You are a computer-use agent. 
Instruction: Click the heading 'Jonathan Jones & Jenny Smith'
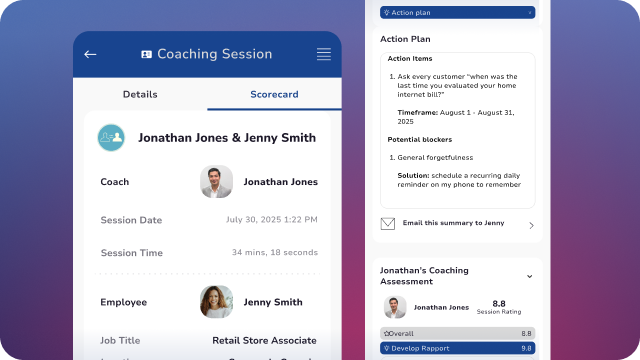(x=227, y=138)
